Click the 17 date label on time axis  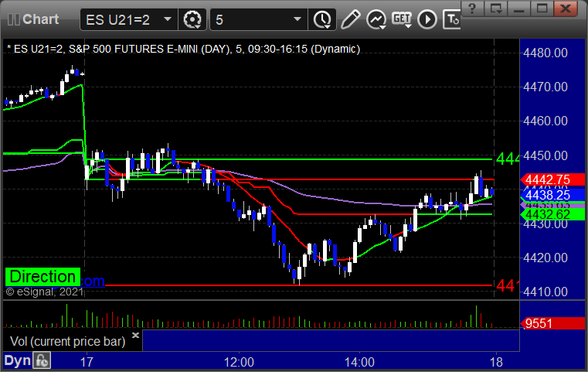[x=87, y=362]
